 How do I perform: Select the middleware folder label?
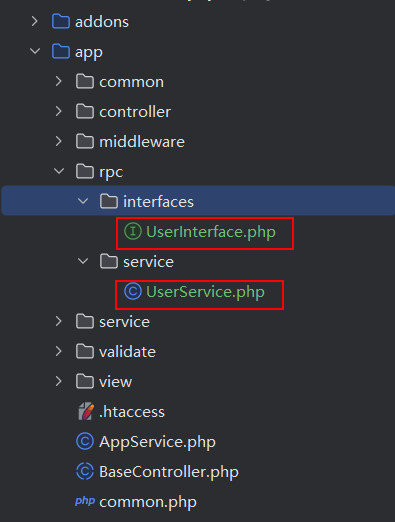[142, 142]
